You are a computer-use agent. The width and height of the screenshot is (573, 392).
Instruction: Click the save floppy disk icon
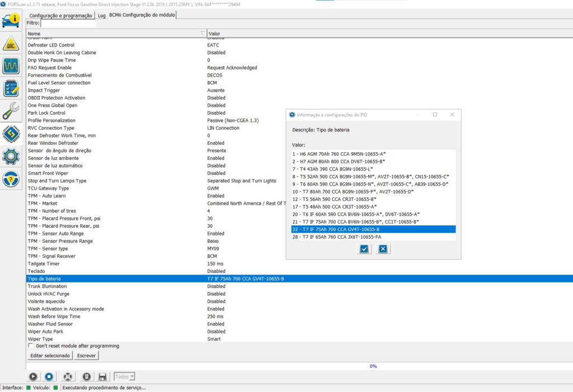click(x=102, y=377)
